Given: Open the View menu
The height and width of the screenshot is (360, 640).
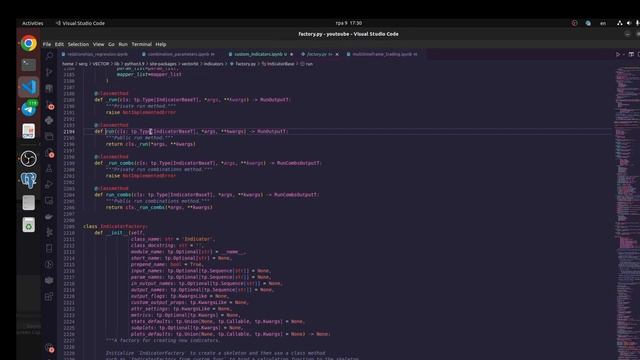Looking at the screenshot, I should point(98,44).
